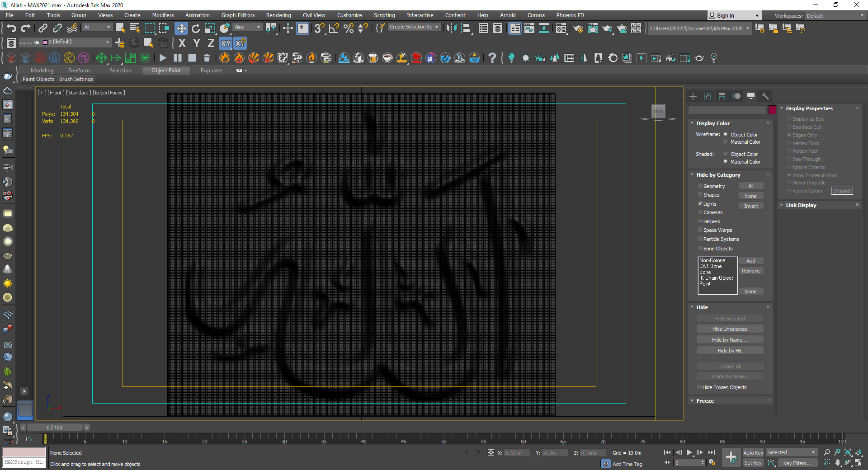The height and width of the screenshot is (470, 868).
Task: Open the Utilities wrench panel tab
Action: [x=765, y=96]
